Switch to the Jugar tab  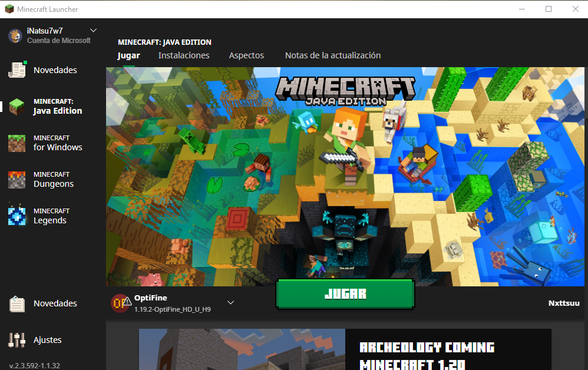(128, 55)
